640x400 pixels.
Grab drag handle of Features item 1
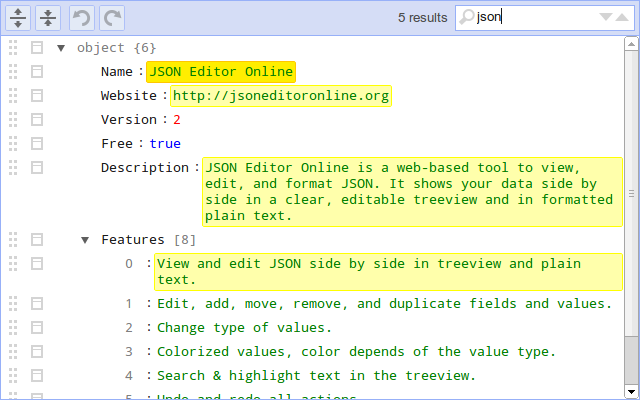(x=13, y=304)
